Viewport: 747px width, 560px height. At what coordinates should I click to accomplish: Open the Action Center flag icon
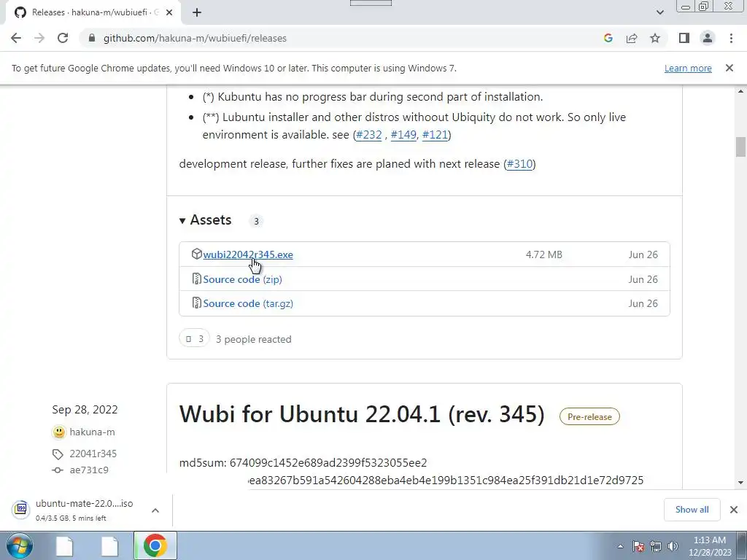(638, 546)
